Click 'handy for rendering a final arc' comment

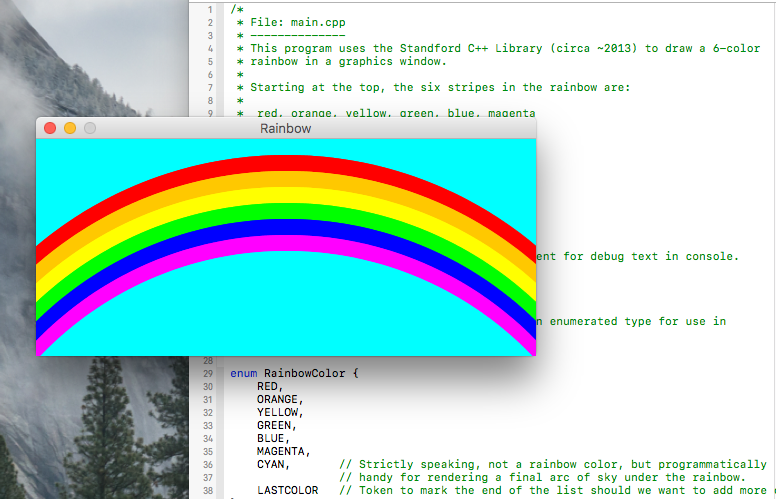(x=542, y=477)
